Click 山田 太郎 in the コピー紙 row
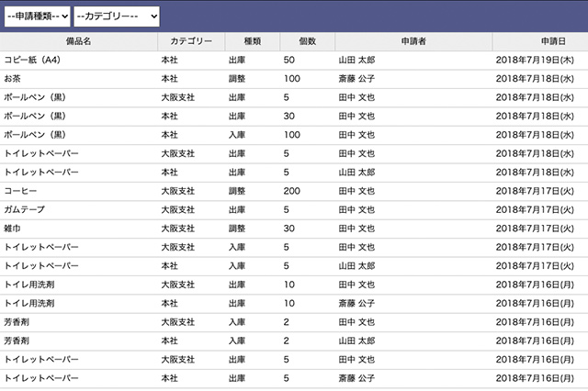This screenshot has height=391, width=588. (356, 60)
